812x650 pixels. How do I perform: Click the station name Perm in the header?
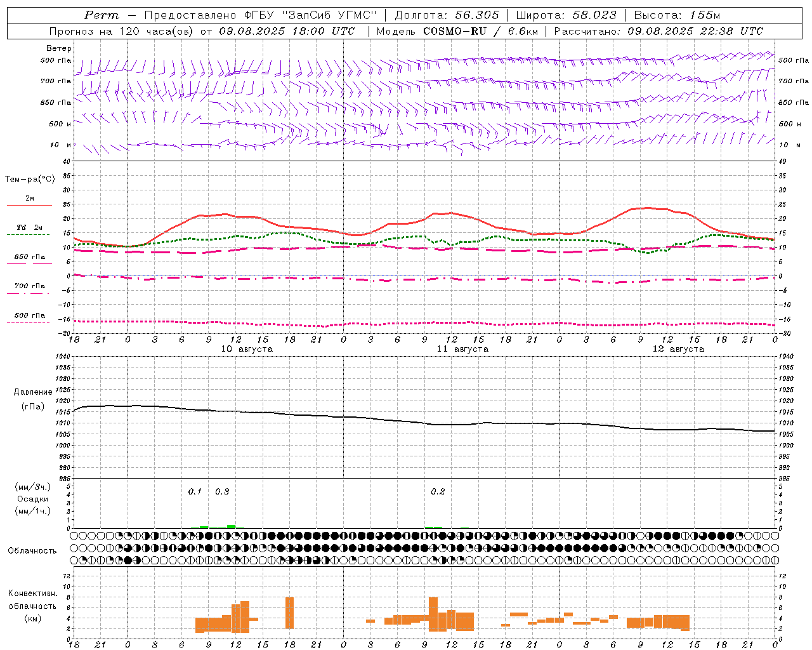[x=101, y=15]
